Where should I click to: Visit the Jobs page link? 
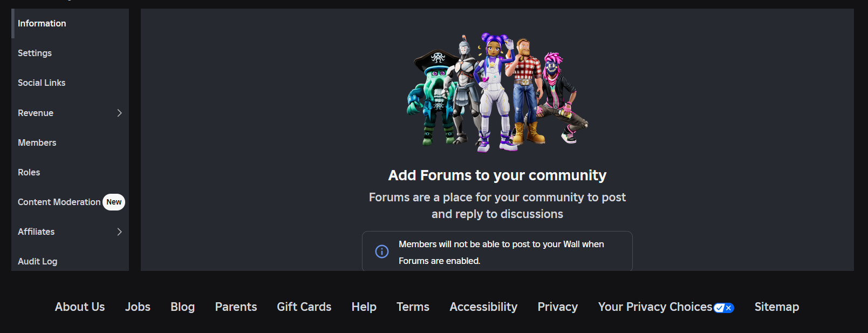pyautogui.click(x=138, y=307)
